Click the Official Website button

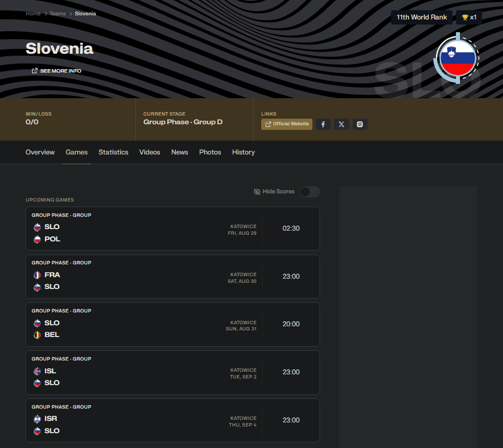pyautogui.click(x=287, y=124)
